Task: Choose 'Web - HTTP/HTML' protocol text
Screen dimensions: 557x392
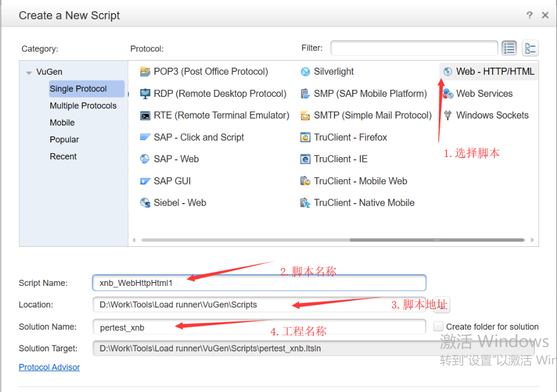Action: (495, 71)
